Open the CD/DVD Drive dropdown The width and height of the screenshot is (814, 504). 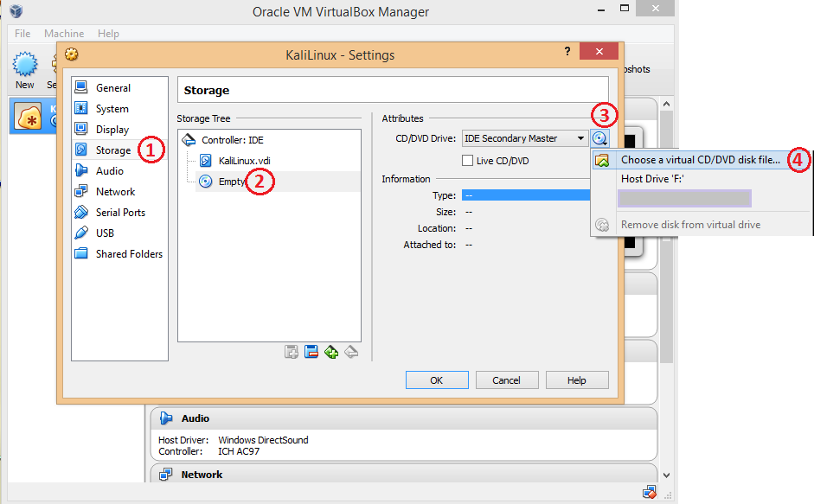pyautogui.click(x=525, y=137)
